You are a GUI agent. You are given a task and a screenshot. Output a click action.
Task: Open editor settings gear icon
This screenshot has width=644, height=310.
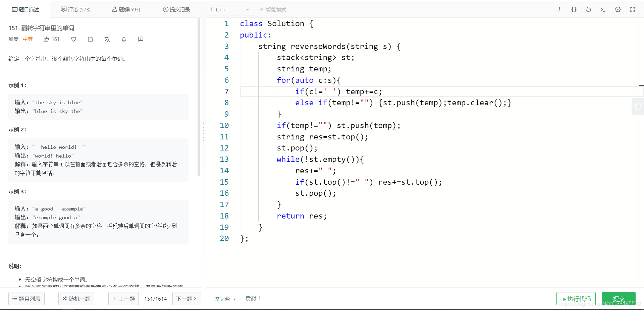[618, 9]
